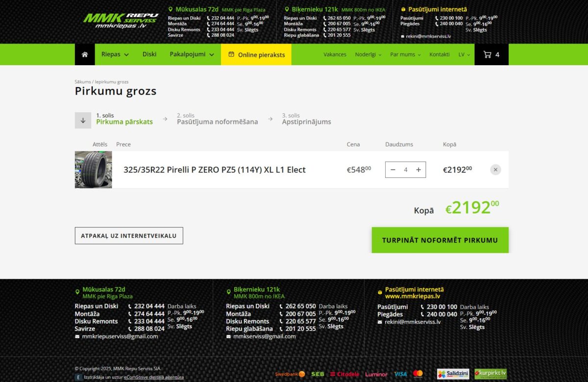Open the Kontakti menu item
588x382 pixels.
[439, 54]
